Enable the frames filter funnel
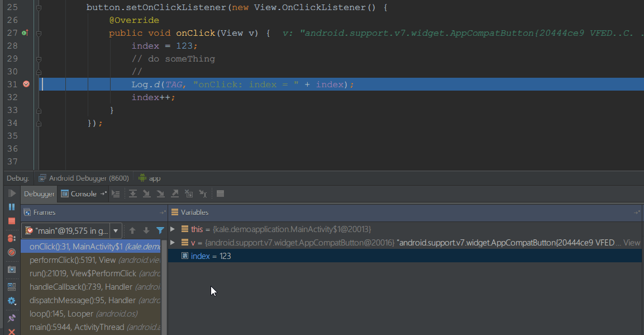644x335 pixels. coord(160,230)
